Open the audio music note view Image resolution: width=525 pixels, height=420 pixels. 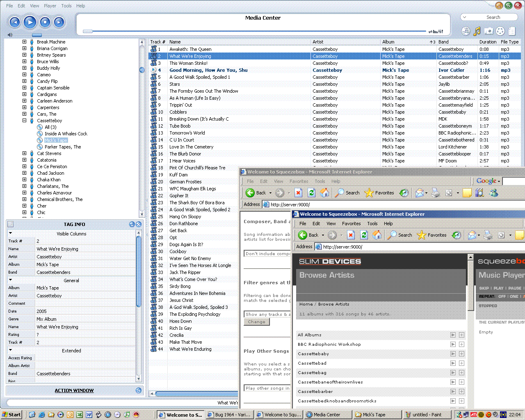click(477, 31)
